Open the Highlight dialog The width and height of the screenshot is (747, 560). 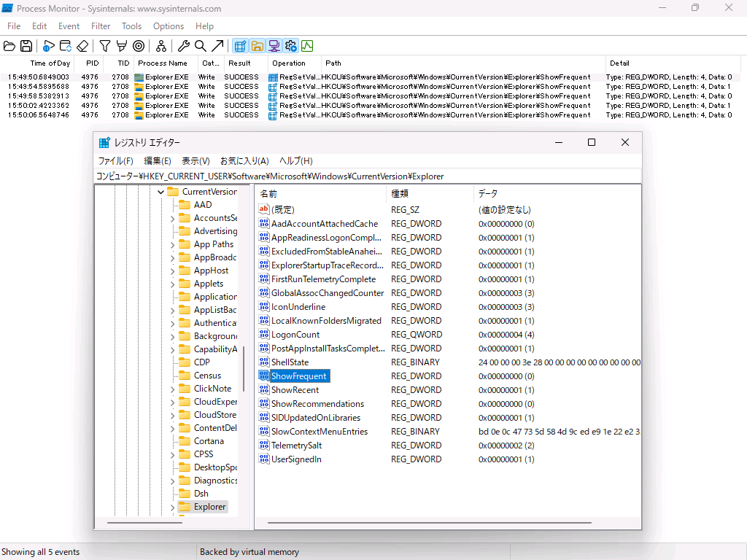[x=121, y=45]
